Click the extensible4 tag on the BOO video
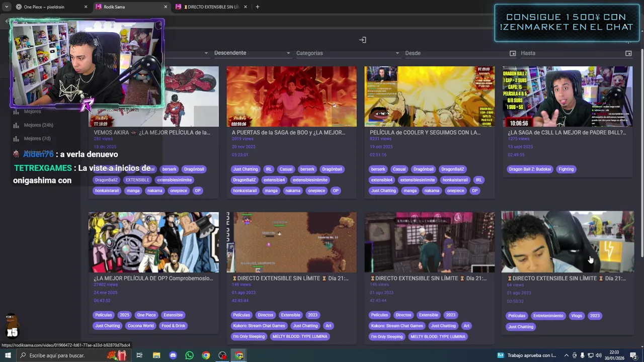 pos(274,180)
